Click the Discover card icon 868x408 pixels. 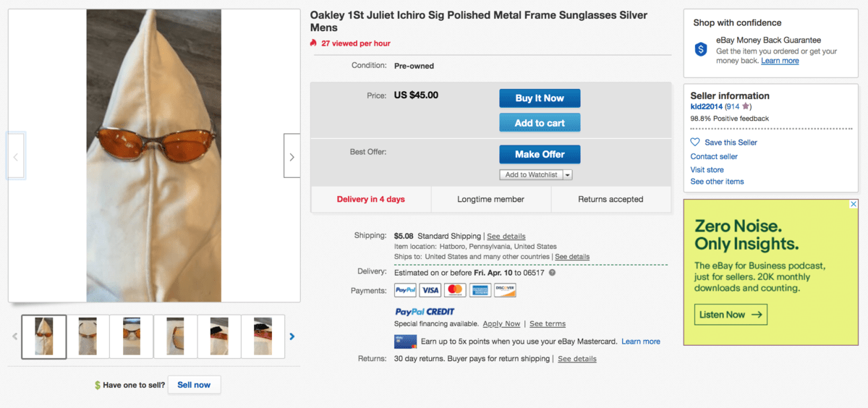[x=504, y=291]
